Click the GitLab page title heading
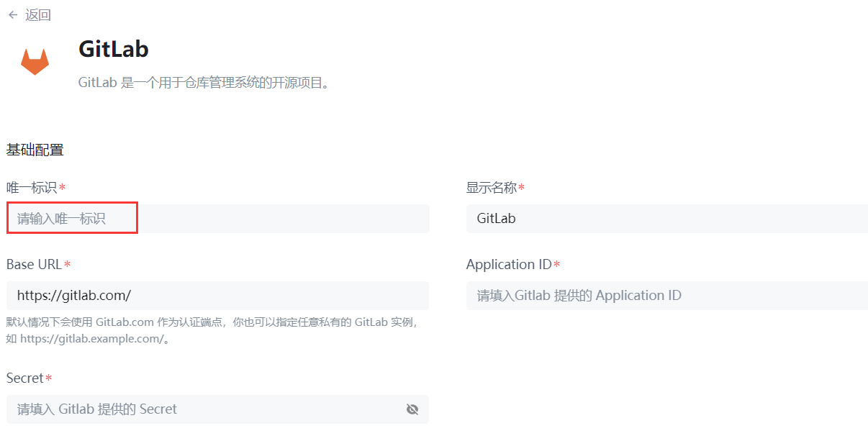868x436 pixels. click(113, 49)
